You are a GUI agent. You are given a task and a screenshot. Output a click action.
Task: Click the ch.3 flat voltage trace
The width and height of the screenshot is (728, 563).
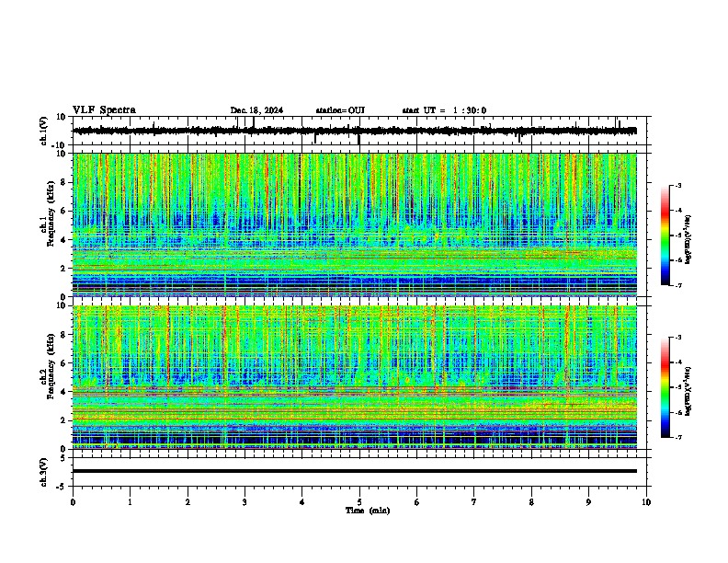(355, 471)
